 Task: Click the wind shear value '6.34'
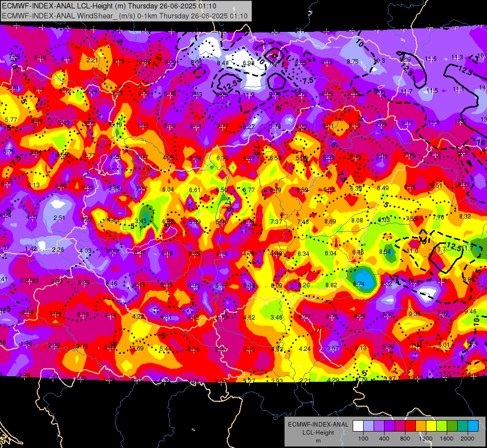point(303,253)
